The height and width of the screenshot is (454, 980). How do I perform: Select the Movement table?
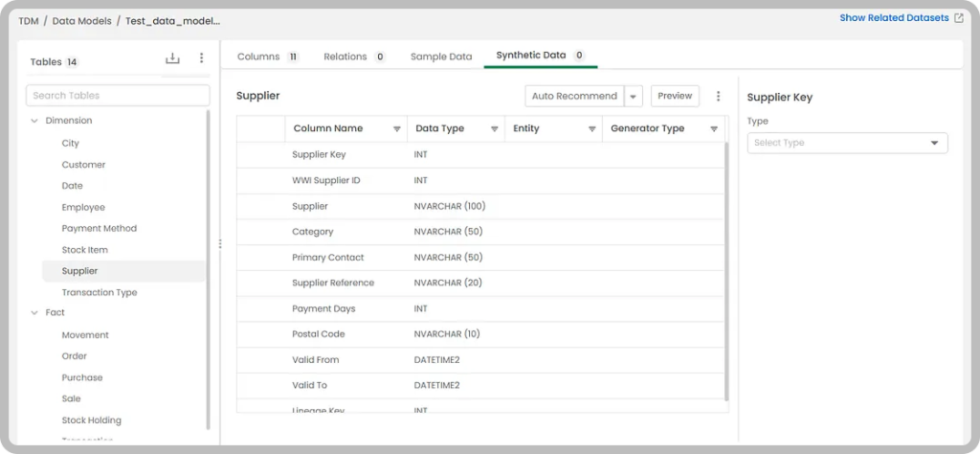pyautogui.click(x=85, y=335)
